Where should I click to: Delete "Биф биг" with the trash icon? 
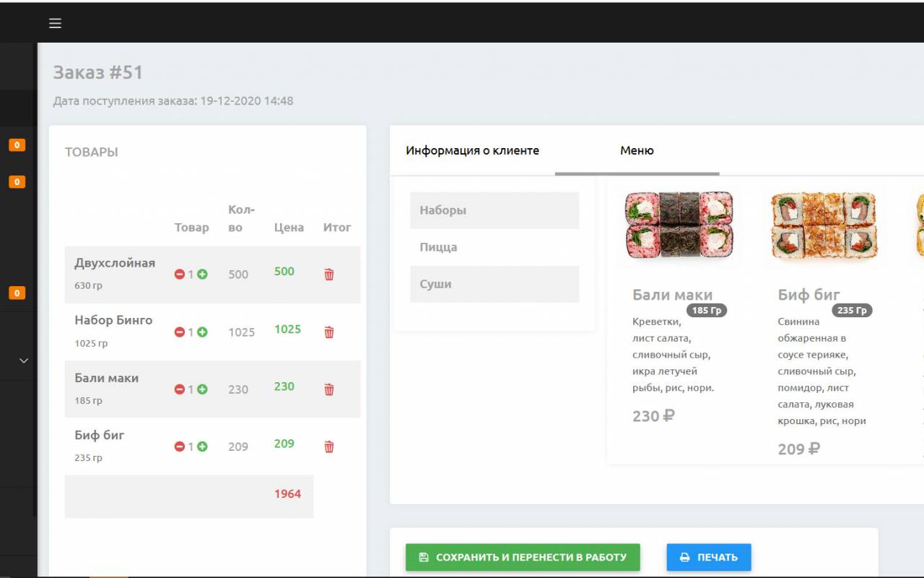[328, 447]
